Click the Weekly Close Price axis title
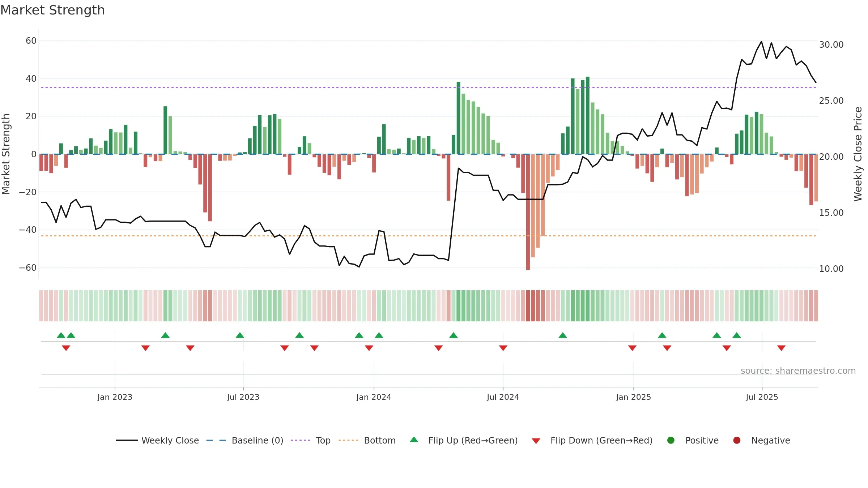The height and width of the screenshot is (488, 868). point(858,154)
